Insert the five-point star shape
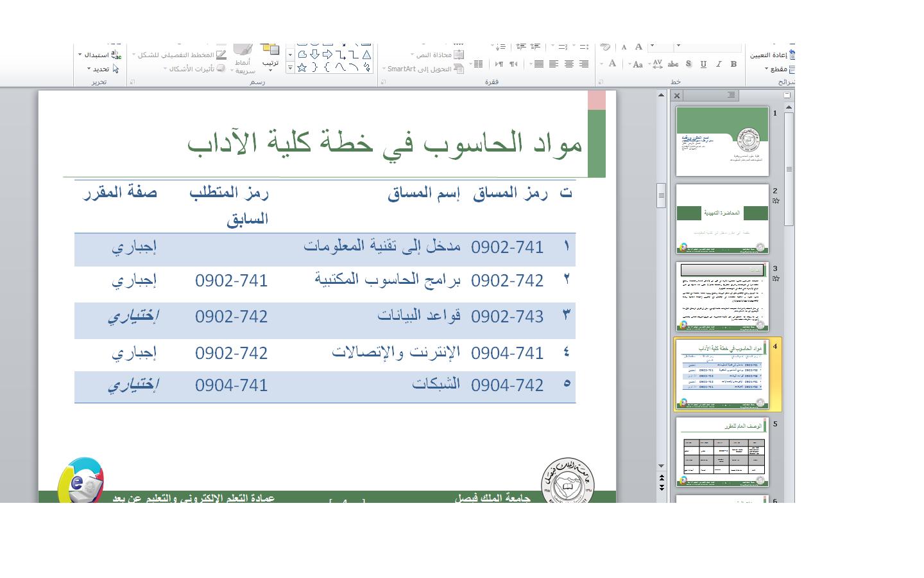Screen dimensions: 924x578 [x=302, y=67]
